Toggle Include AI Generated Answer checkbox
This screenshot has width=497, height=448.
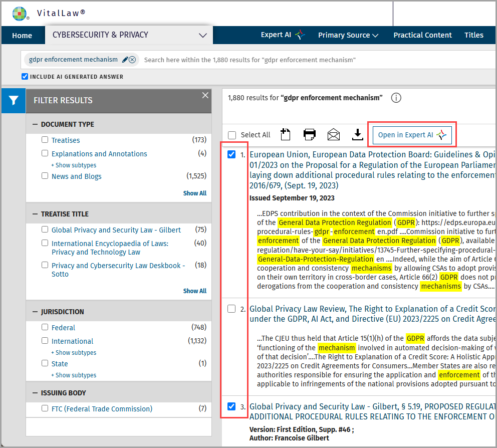click(25, 76)
